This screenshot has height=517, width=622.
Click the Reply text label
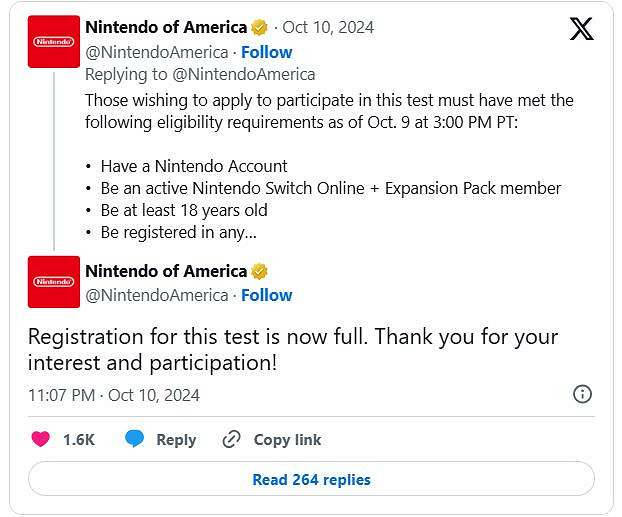tap(176, 439)
